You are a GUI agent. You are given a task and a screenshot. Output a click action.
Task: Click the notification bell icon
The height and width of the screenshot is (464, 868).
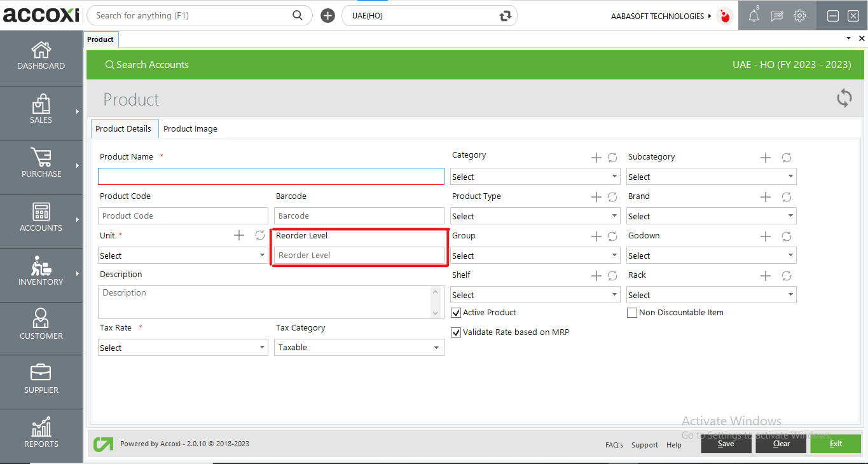click(x=754, y=17)
